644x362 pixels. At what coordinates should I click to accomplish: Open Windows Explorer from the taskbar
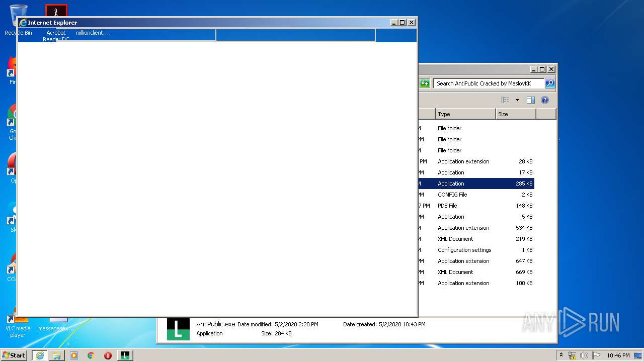pyautogui.click(x=57, y=355)
